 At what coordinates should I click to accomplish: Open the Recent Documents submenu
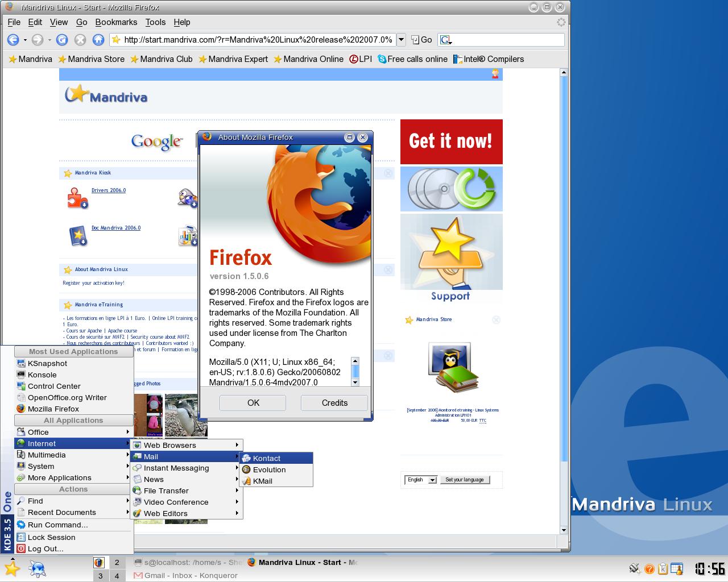(74, 512)
